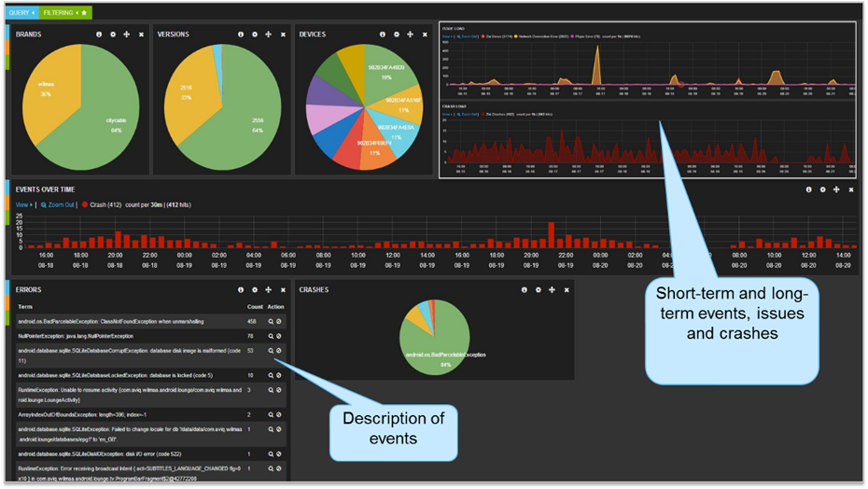Click the move icon on DEVICES panel
The width and height of the screenshot is (868, 489).
point(410,35)
